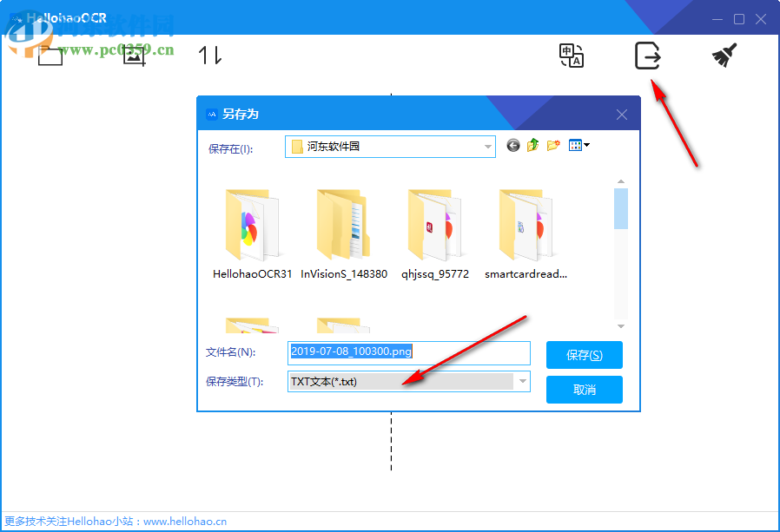
Task: Select the smartcardread... folder
Action: click(x=526, y=234)
